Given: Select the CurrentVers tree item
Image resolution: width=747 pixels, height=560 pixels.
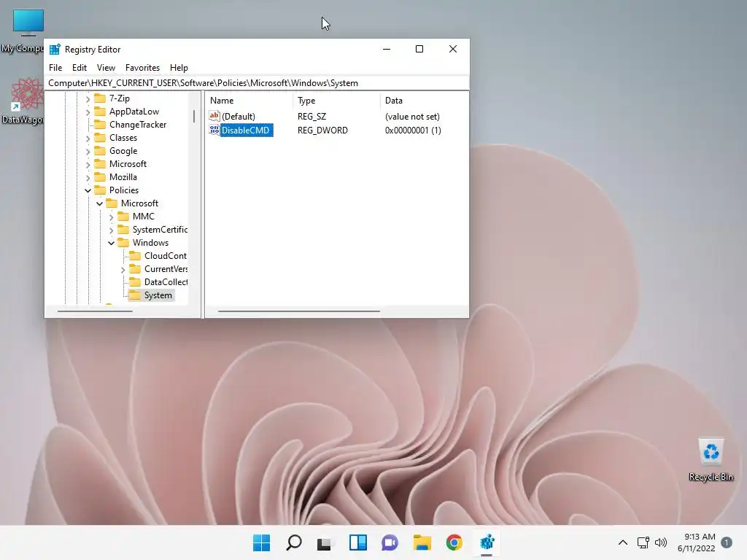Looking at the screenshot, I should click(166, 269).
